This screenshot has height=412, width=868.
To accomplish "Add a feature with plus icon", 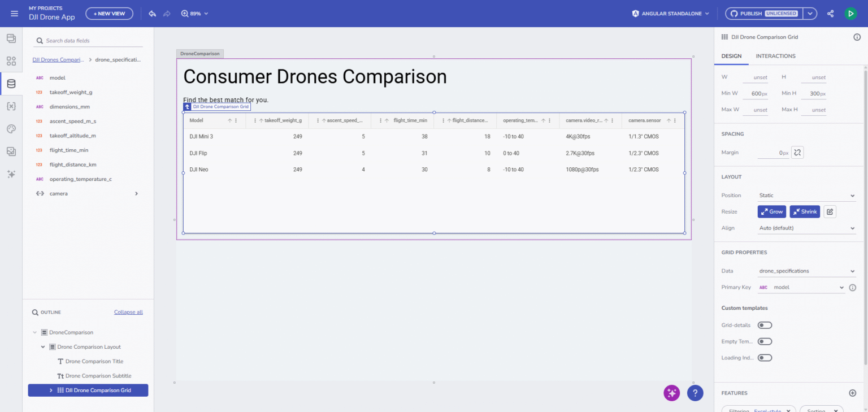I will tap(852, 393).
